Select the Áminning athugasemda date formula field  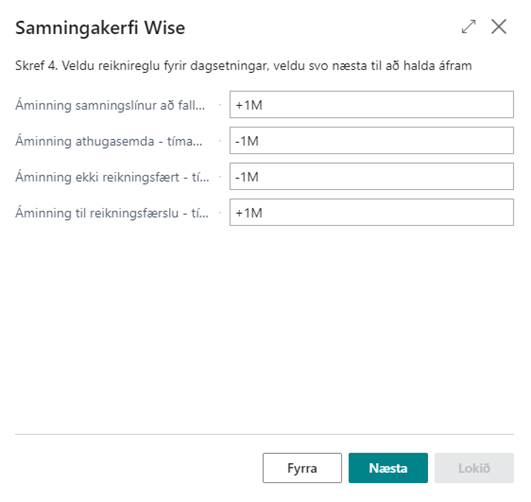click(371, 141)
